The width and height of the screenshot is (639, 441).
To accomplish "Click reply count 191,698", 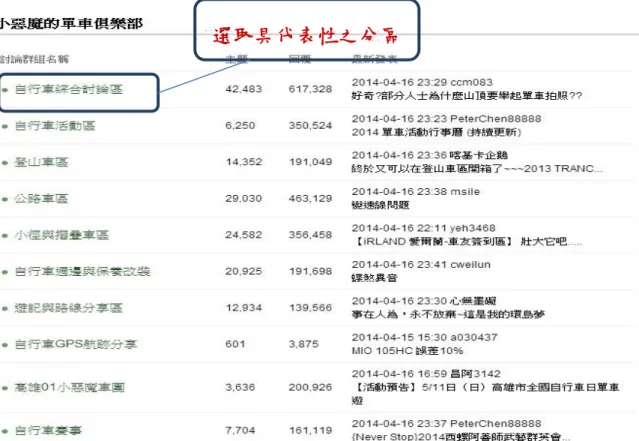I will point(310,271).
